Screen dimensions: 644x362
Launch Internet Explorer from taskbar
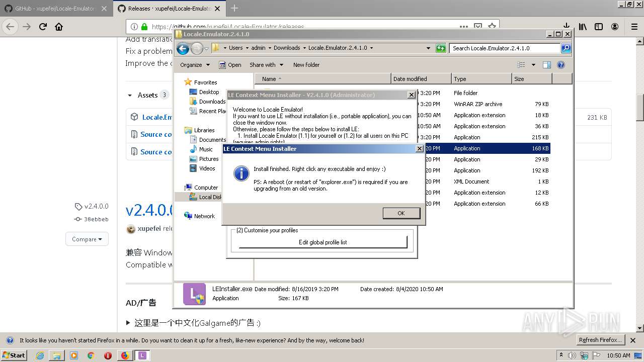(x=40, y=355)
